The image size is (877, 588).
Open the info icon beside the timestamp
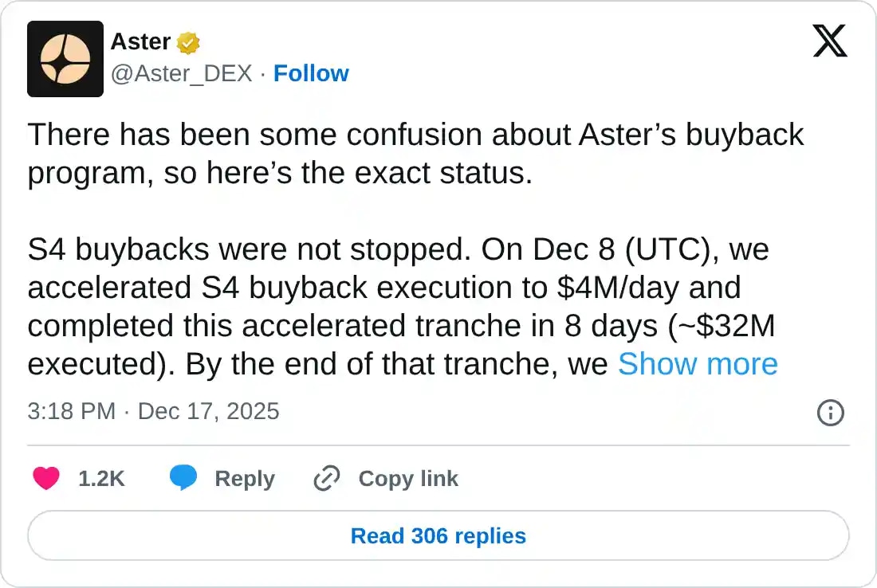pyautogui.click(x=830, y=413)
